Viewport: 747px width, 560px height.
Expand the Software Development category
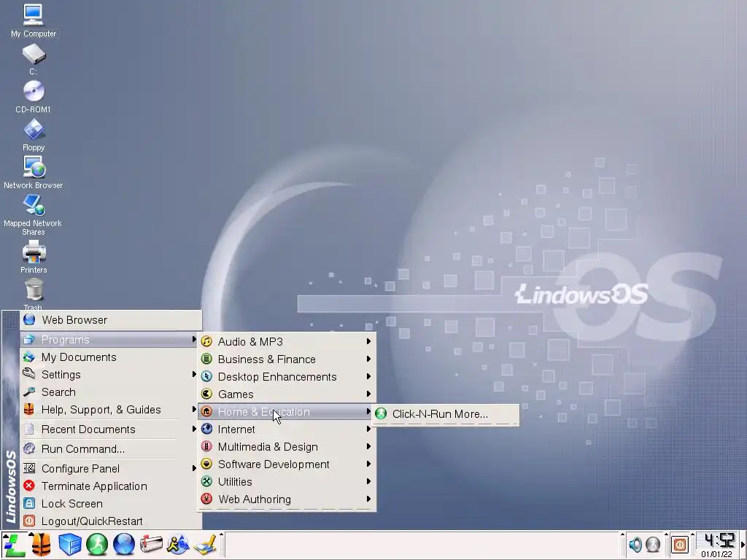coord(286,464)
